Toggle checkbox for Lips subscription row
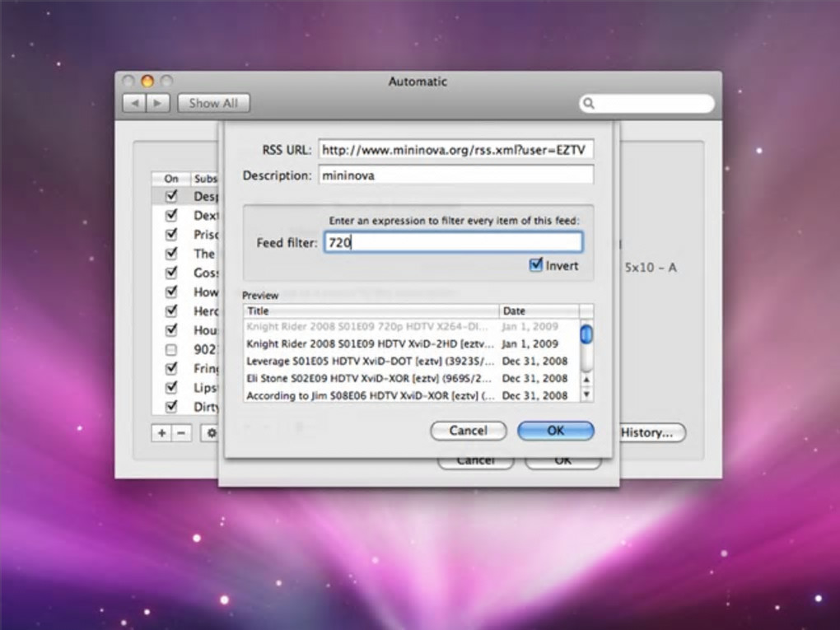This screenshot has width=840, height=630. pyautogui.click(x=171, y=387)
